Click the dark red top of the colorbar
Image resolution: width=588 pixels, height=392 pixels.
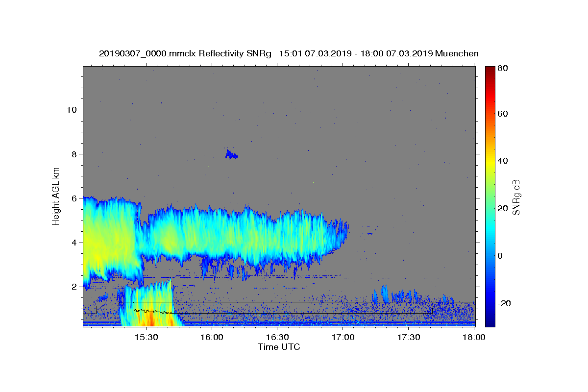[x=490, y=70]
